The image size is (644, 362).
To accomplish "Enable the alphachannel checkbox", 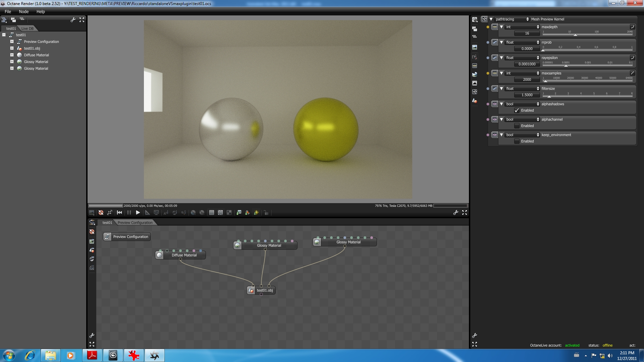I will [517, 126].
